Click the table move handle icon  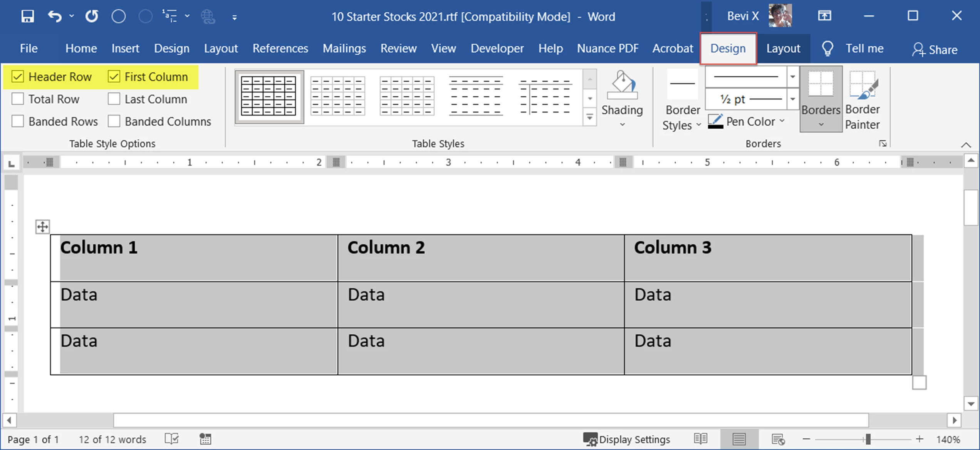click(42, 227)
